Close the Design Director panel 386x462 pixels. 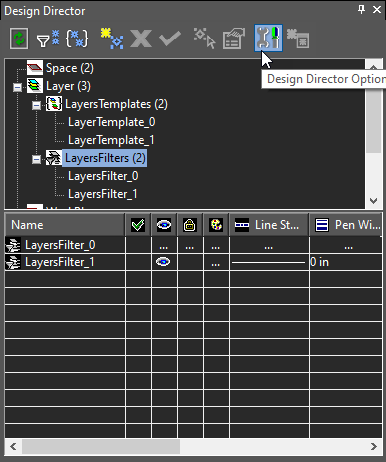pos(377,10)
